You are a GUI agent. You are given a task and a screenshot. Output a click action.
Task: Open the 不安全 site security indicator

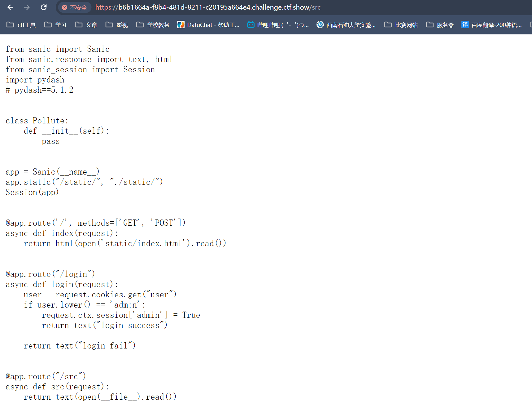pyautogui.click(x=74, y=7)
